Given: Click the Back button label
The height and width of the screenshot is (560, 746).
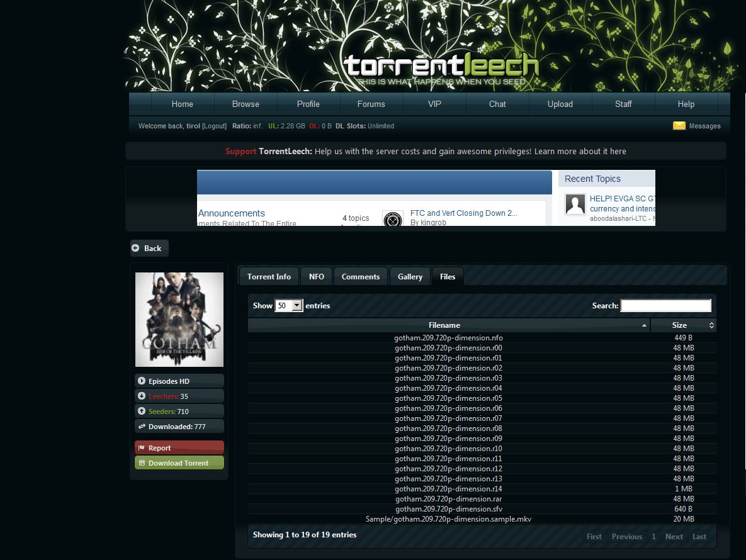Looking at the screenshot, I should point(153,248).
